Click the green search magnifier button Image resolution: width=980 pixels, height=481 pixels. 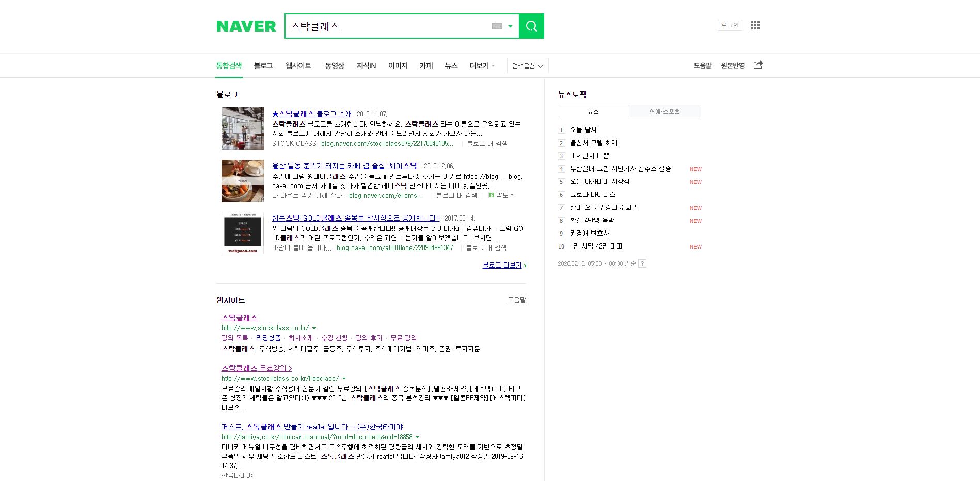coord(531,26)
